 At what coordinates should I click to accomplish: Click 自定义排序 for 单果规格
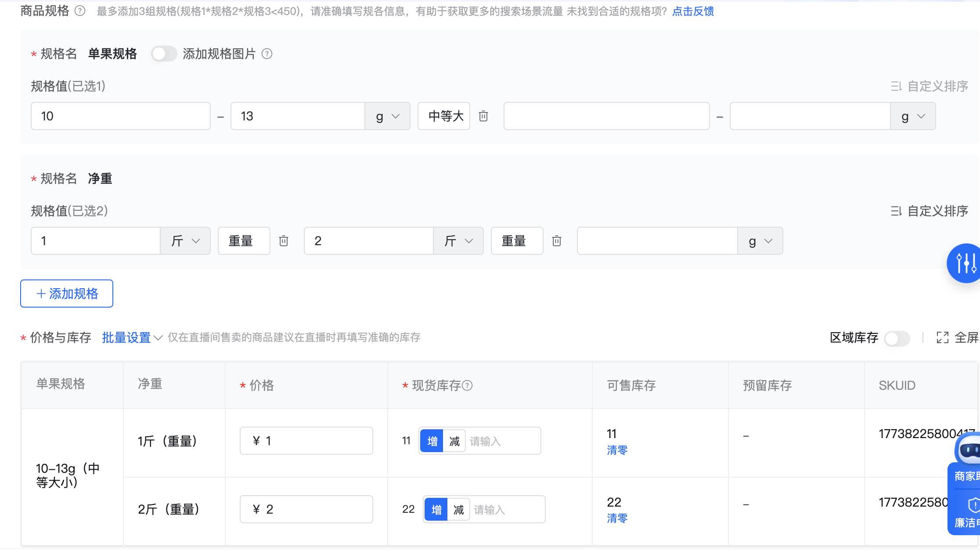930,87
